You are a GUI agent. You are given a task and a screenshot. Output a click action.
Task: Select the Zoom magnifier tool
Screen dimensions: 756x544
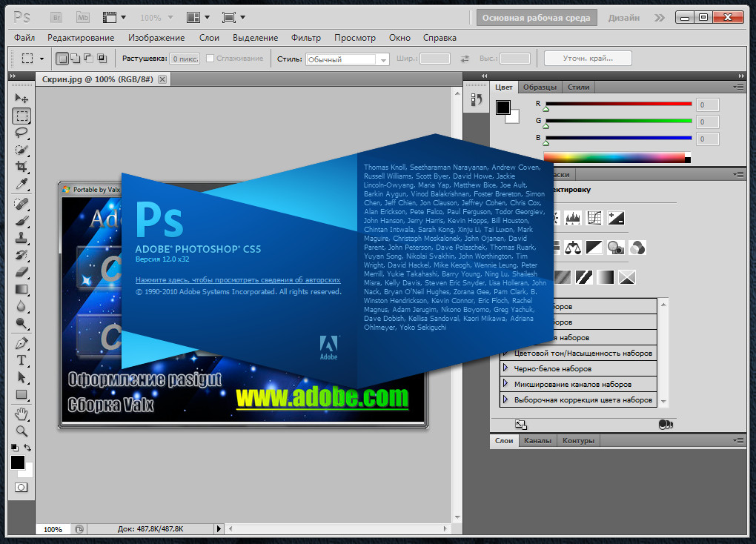point(21,430)
